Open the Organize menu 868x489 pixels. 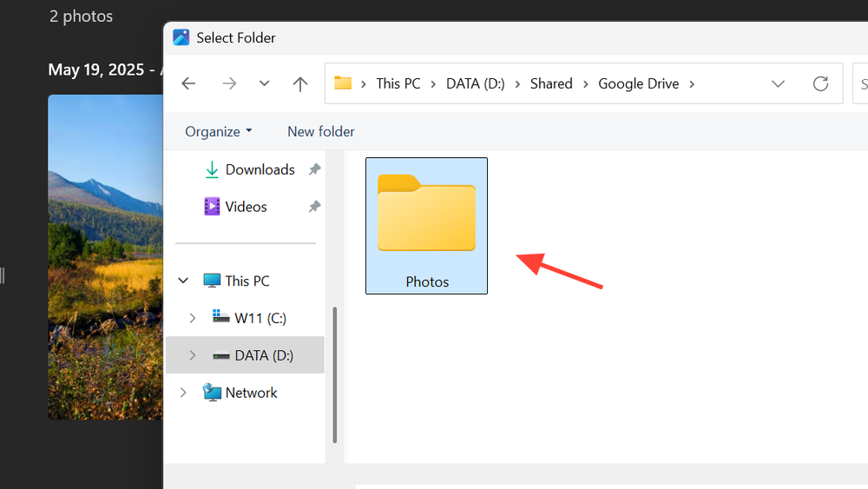(x=219, y=131)
